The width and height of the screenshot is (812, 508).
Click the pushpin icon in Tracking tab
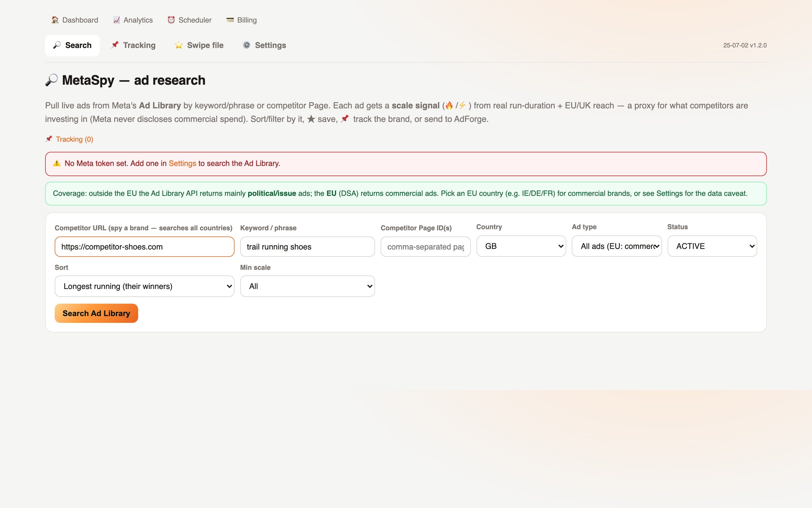pos(115,45)
